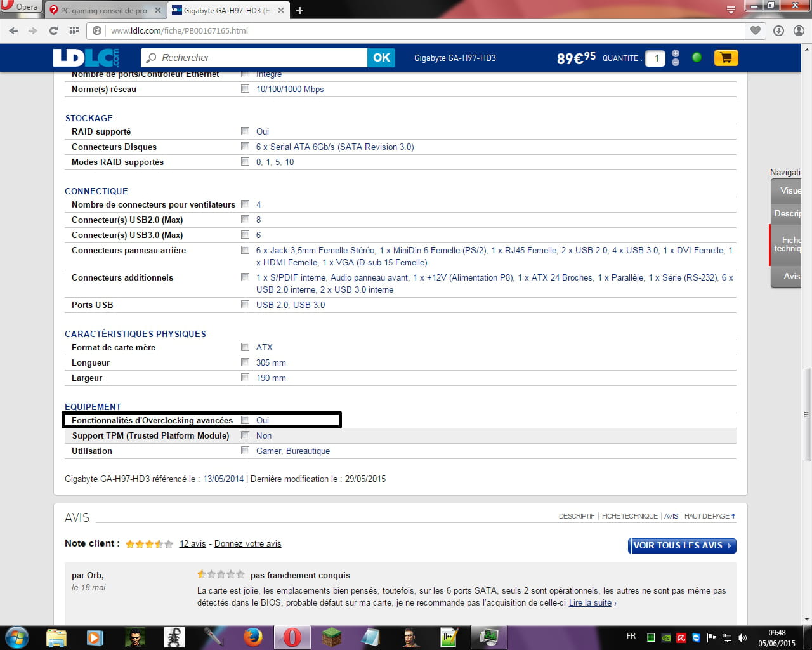Jump to FICHE TECHNIQUE in the Avis header
The image size is (812, 650).
tap(630, 516)
